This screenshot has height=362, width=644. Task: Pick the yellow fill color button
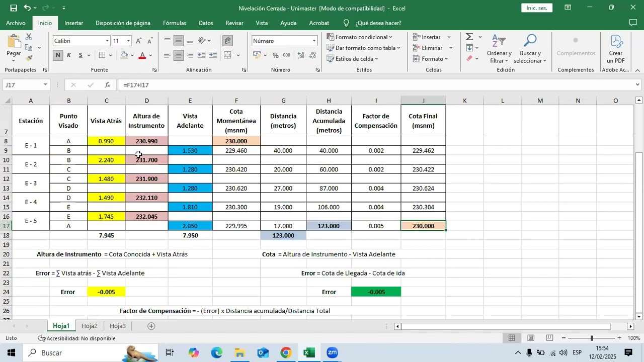pyautogui.click(x=124, y=55)
